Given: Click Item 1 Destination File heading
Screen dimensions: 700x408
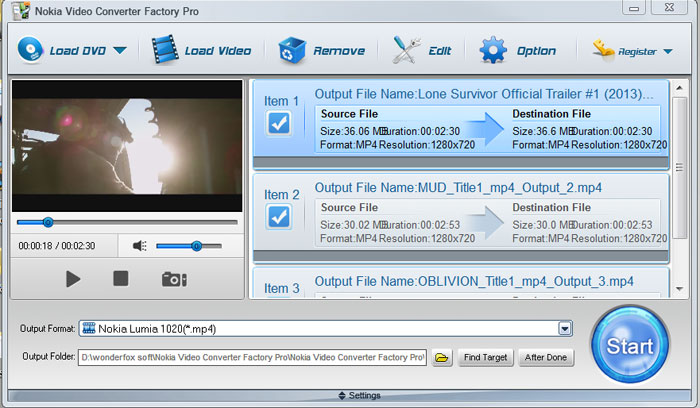Looking at the screenshot, I should (x=551, y=114).
